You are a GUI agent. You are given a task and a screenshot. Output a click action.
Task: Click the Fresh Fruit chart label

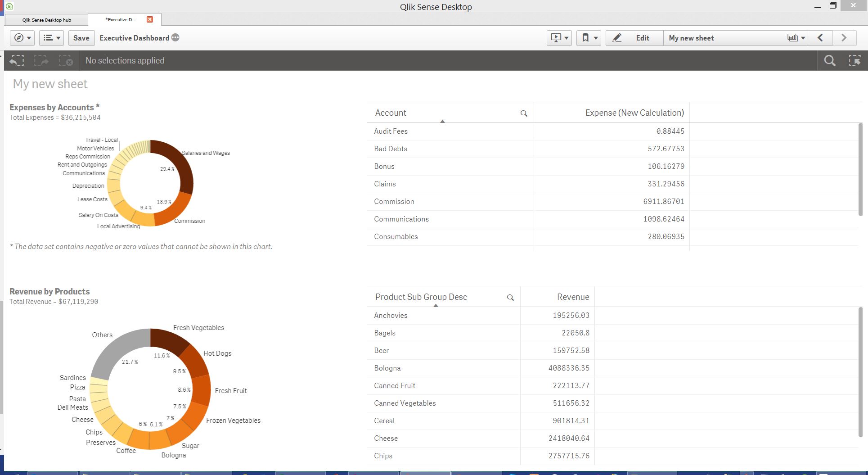click(x=231, y=391)
